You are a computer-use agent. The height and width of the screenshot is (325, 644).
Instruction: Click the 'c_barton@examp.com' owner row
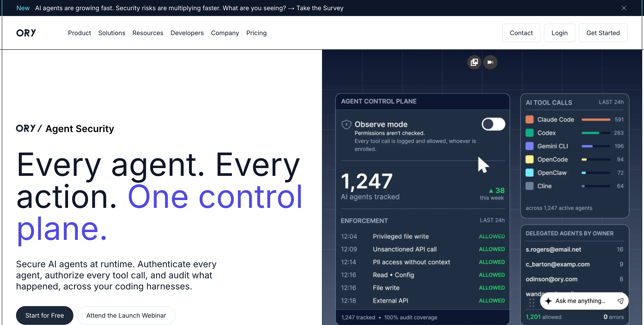point(574,264)
